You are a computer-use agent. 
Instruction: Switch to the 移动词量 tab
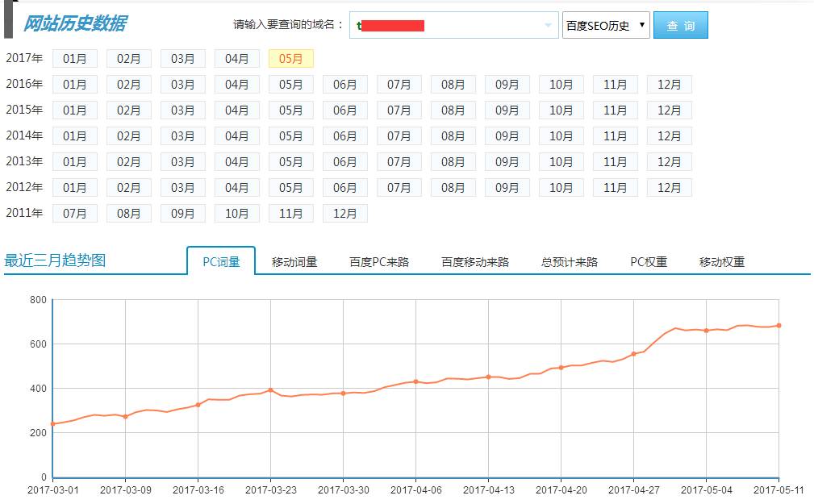coord(294,262)
